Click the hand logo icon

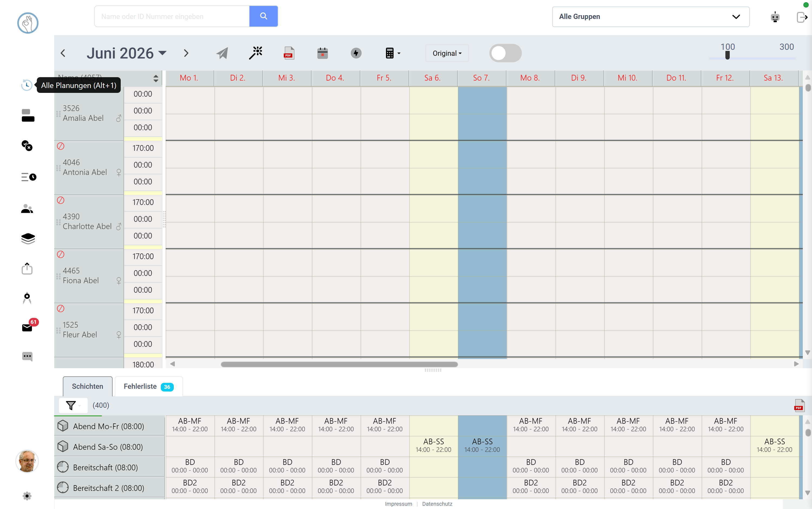coord(28,23)
